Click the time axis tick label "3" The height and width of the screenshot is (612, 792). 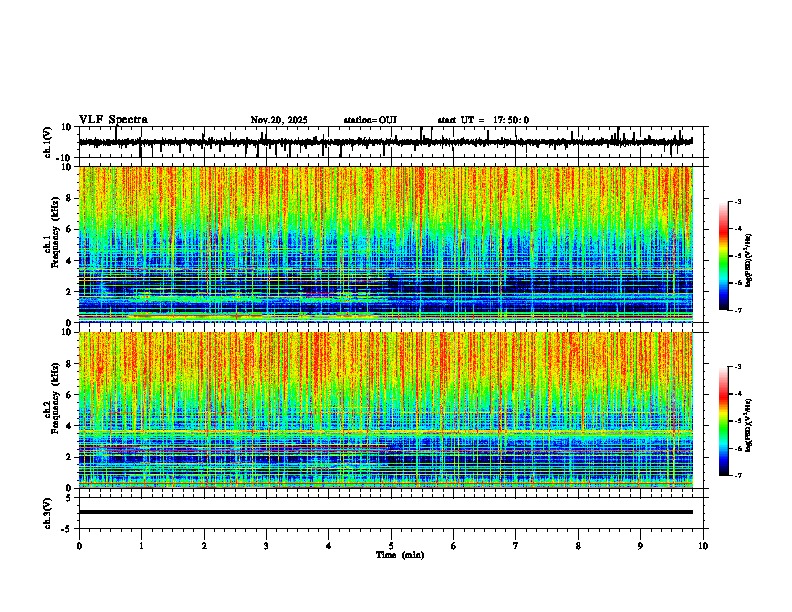tap(266, 546)
